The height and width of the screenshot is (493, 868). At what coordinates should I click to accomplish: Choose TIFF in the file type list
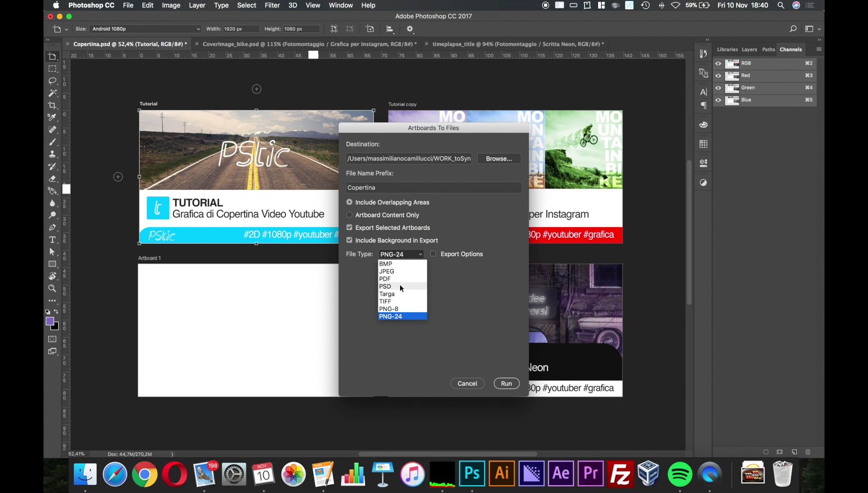tap(402, 301)
